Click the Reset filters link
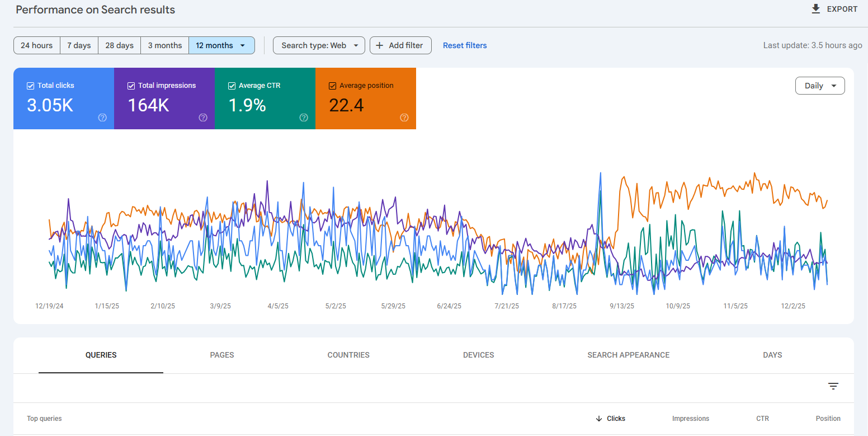Viewport: 868px width, 436px height. click(465, 45)
